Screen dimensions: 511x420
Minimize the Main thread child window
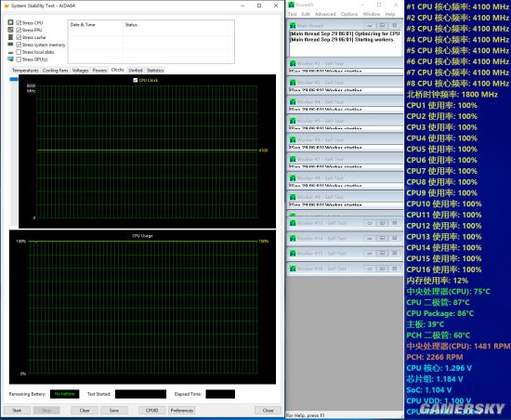click(369, 25)
